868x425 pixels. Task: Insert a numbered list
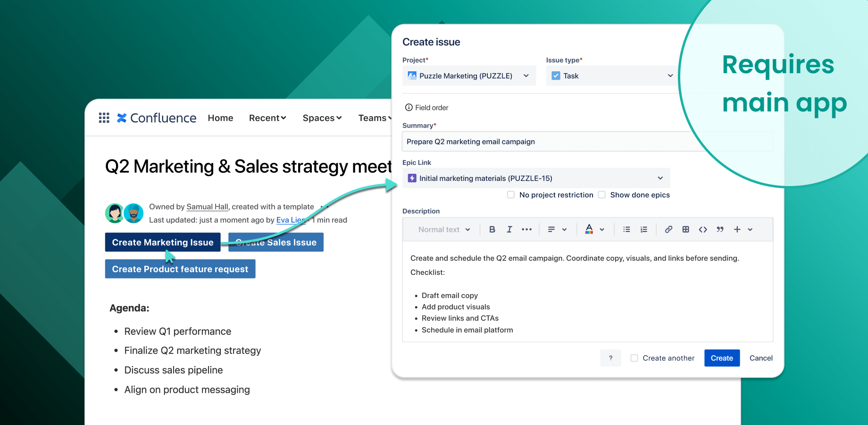tap(644, 229)
